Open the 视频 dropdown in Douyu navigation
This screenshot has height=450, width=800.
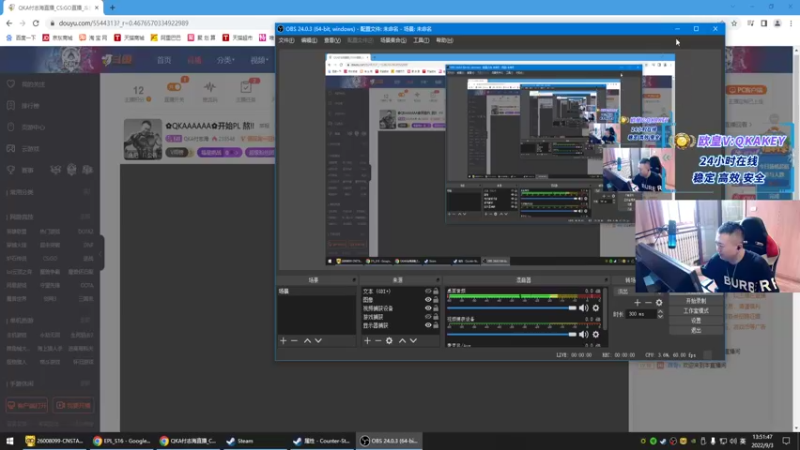point(259,60)
